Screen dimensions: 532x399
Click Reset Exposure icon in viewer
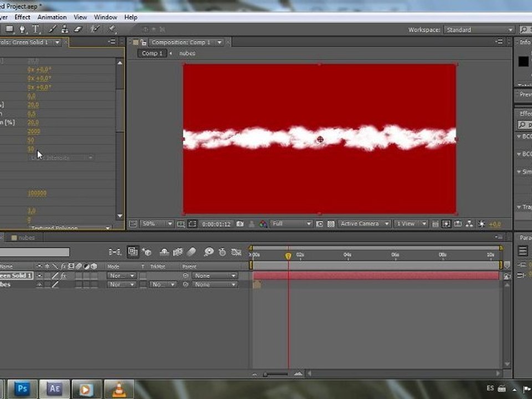(481, 224)
